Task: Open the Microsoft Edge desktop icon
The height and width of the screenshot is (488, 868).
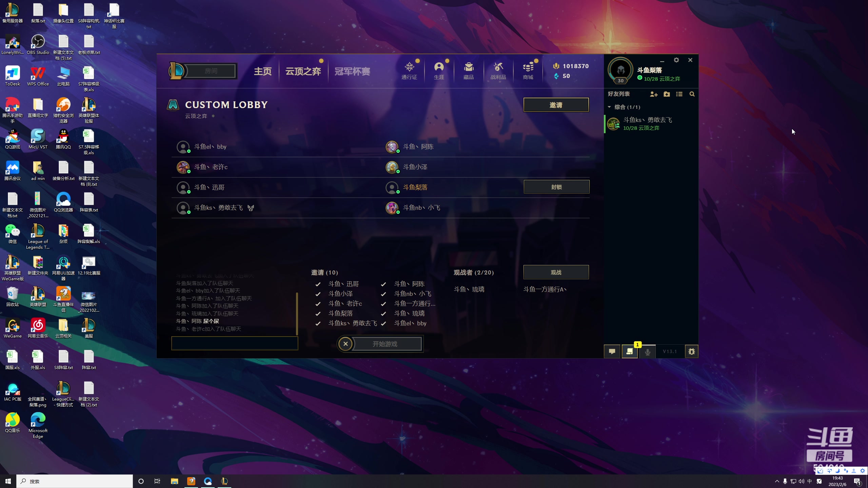Action: 38,426
